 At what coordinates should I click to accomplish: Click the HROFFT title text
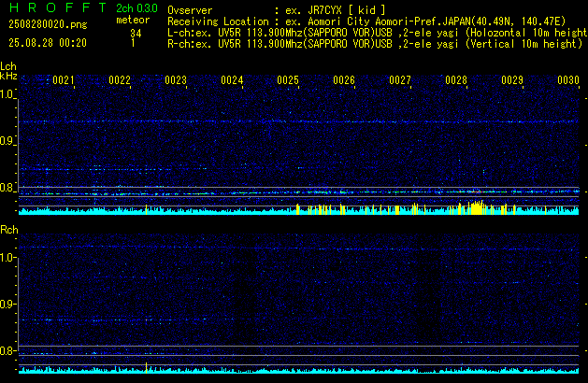pyautogui.click(x=58, y=7)
